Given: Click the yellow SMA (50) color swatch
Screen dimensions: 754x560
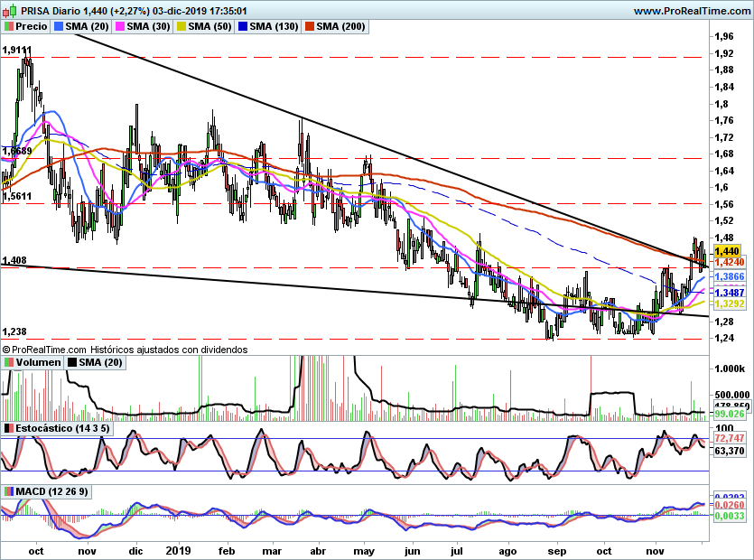Looking at the screenshot, I should coord(180,27).
